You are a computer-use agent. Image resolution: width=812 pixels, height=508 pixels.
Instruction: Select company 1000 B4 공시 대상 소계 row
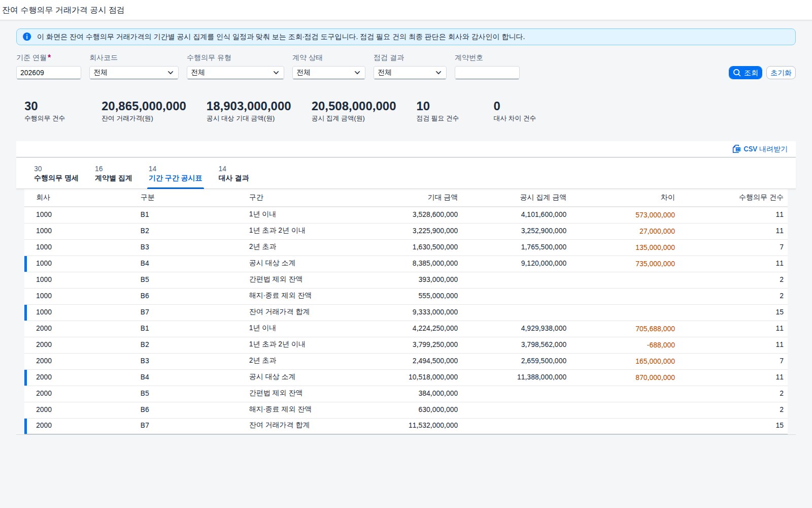pos(406,263)
